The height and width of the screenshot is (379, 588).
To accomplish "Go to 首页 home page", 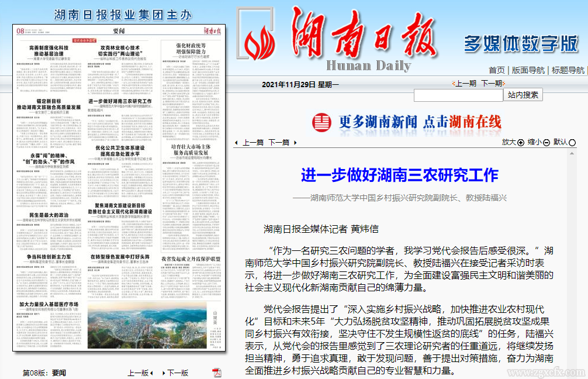I will tap(496, 70).
